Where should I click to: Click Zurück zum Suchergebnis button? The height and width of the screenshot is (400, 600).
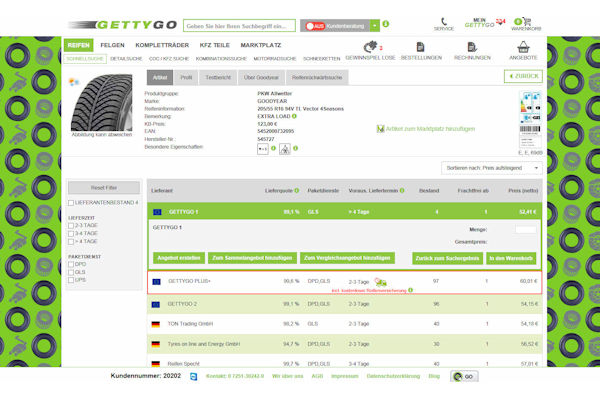447,258
